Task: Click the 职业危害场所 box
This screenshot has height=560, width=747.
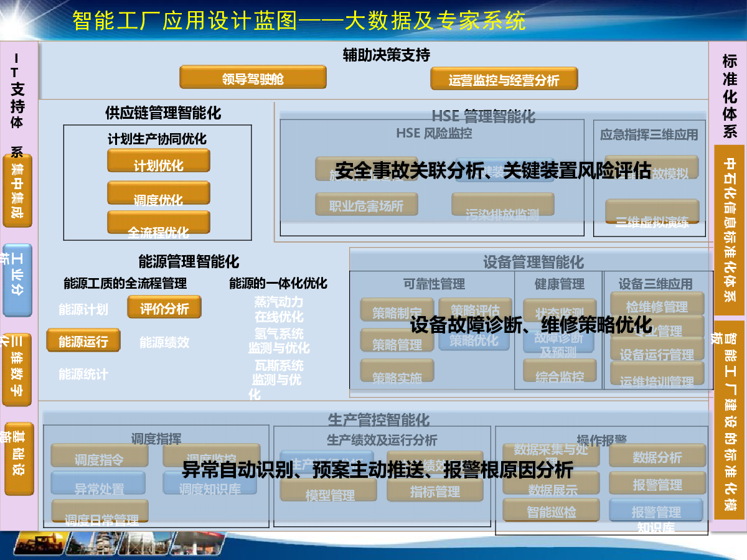Action: click(x=367, y=205)
